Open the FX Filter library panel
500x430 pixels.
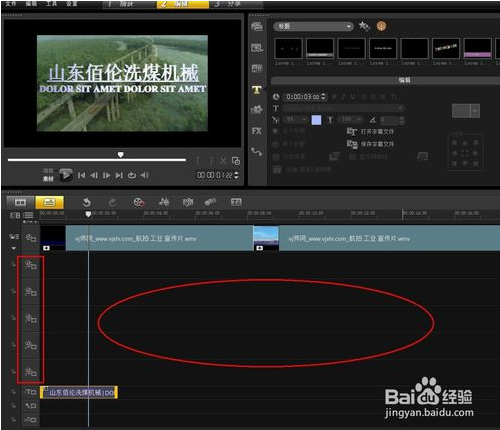(x=257, y=131)
